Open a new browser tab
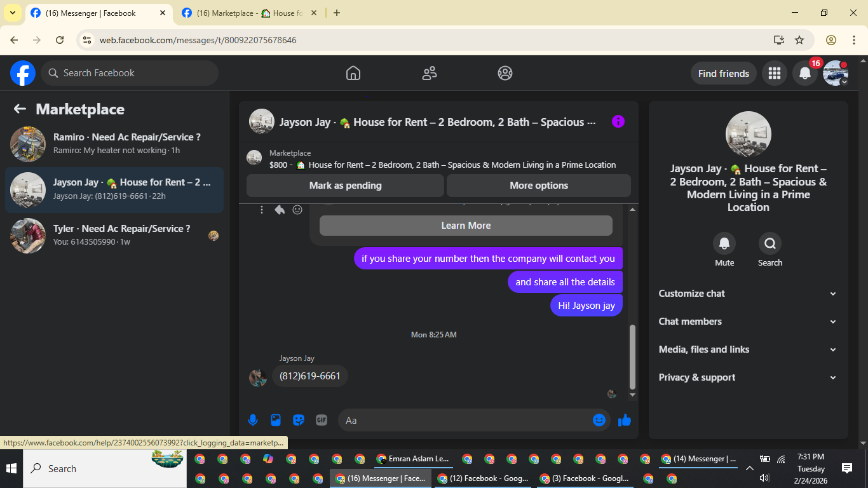The image size is (868, 488). (x=337, y=13)
